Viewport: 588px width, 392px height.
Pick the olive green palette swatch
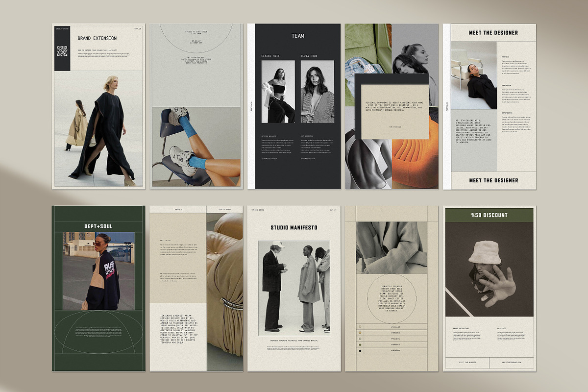[x=360, y=344]
